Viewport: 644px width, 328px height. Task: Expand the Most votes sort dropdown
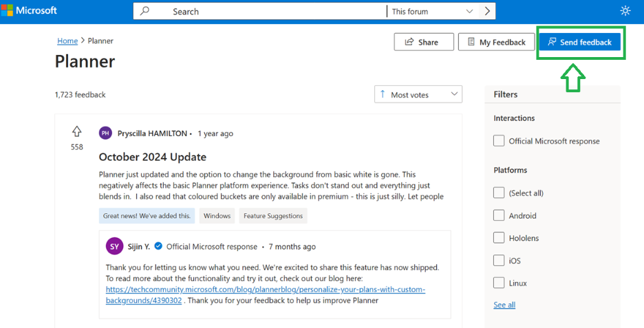coord(418,94)
